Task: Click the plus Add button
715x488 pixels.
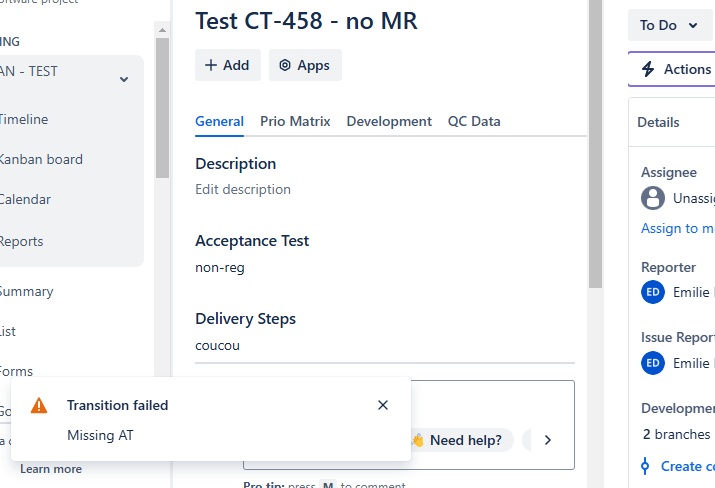Action: [x=228, y=65]
